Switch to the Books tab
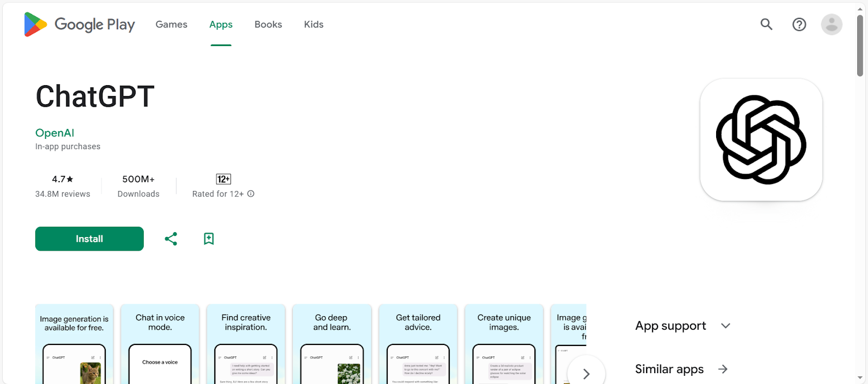 [268, 24]
